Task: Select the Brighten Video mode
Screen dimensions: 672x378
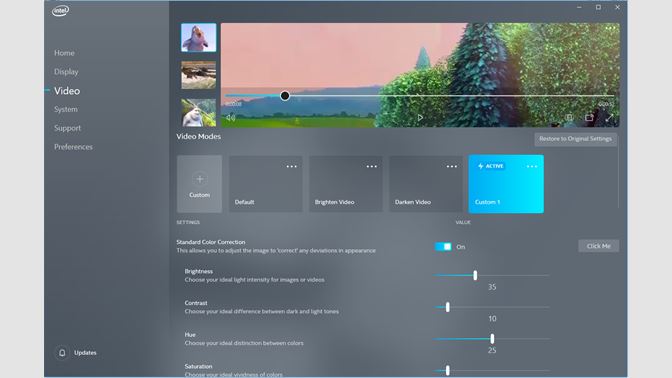Action: [x=346, y=184]
